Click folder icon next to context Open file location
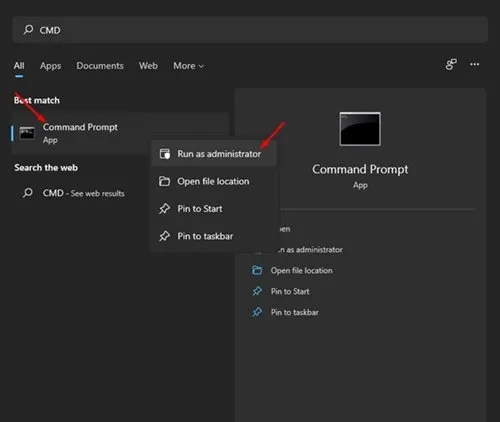 [164, 181]
